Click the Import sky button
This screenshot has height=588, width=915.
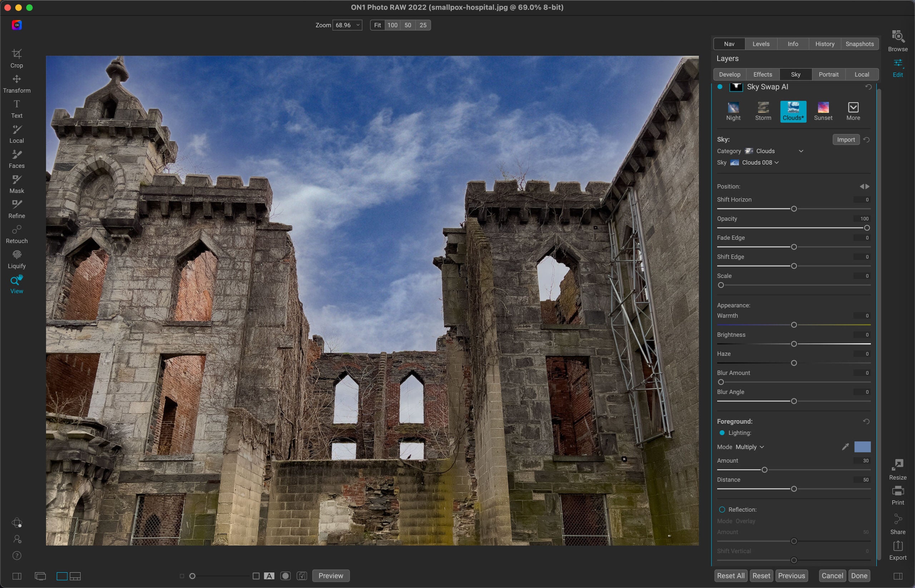pyautogui.click(x=846, y=139)
